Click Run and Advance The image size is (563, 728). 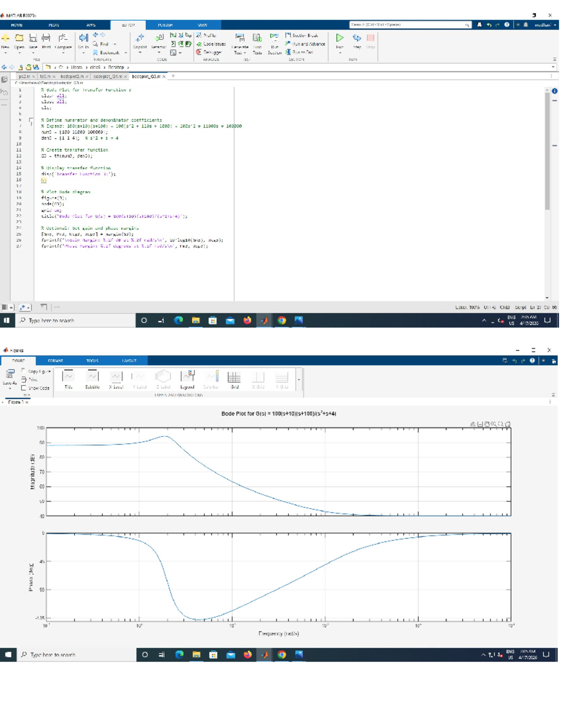coord(305,44)
